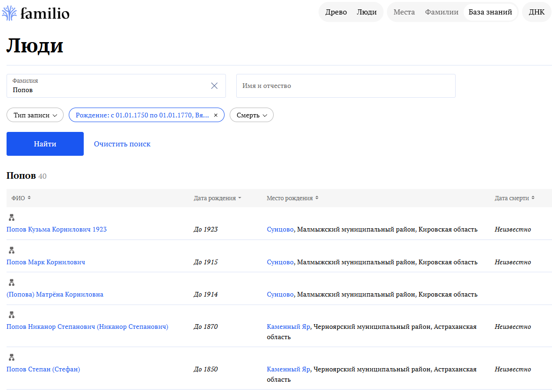Go to the ДНК section
The width and height of the screenshot is (552, 392).
[537, 12]
